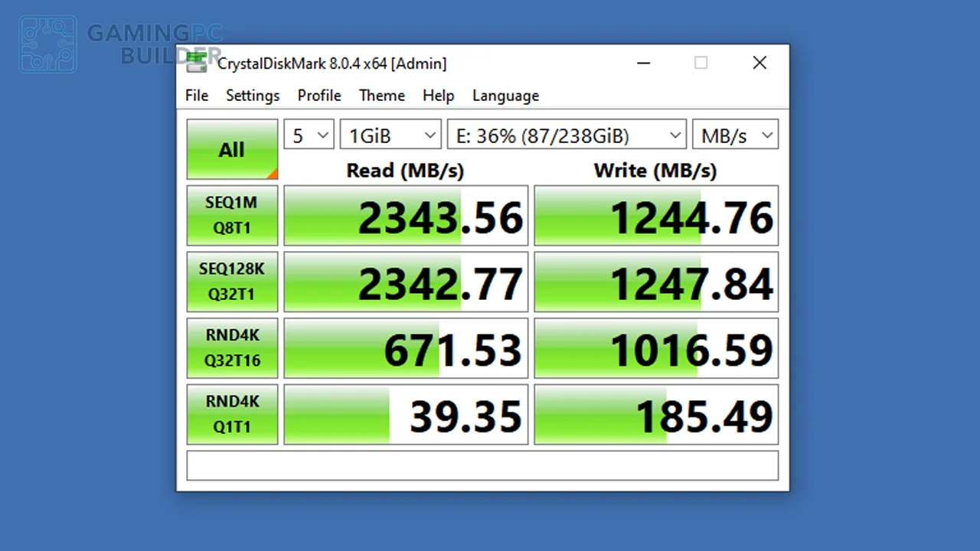Change the MB/s unit dropdown
The width and height of the screenshot is (980, 551).
click(x=735, y=135)
